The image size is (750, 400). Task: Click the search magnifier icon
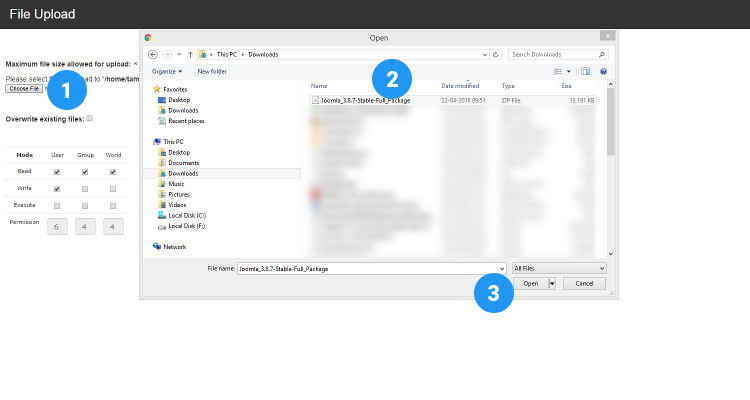coord(602,55)
